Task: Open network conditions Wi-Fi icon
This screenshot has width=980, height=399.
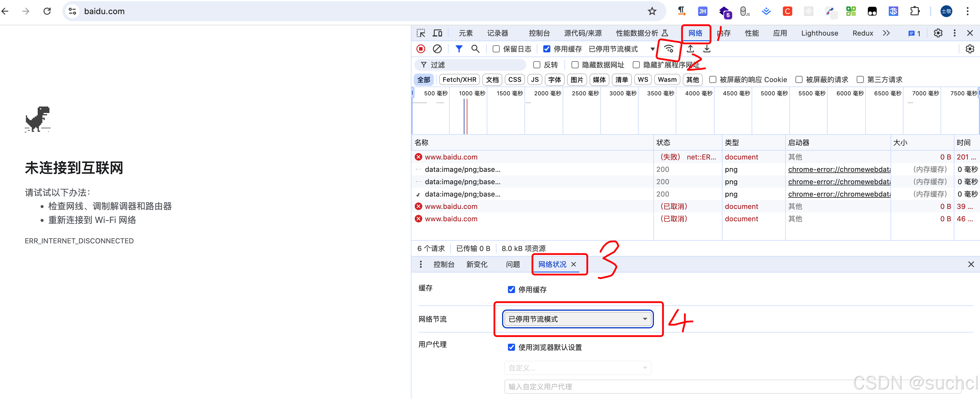Action: [669, 49]
